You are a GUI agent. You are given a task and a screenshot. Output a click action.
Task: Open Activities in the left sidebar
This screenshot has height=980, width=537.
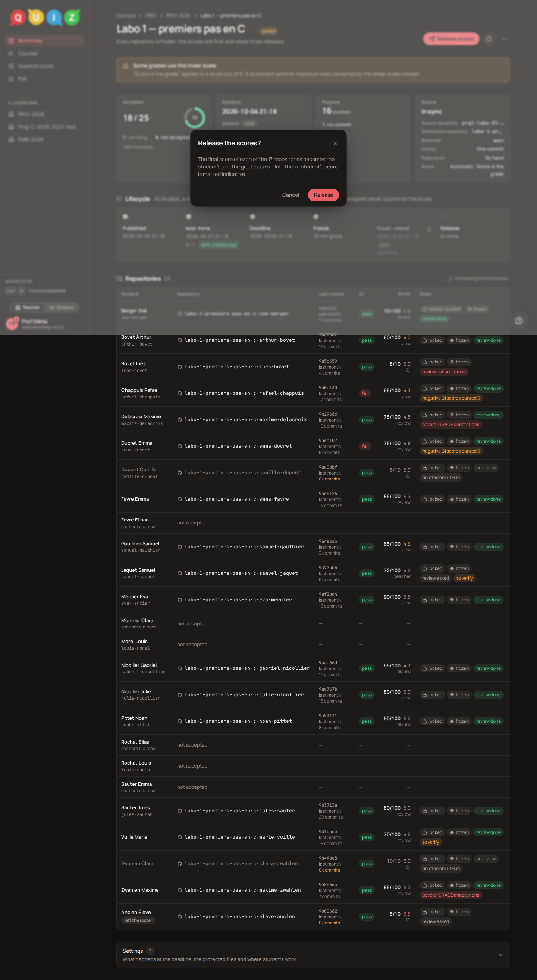44,41
